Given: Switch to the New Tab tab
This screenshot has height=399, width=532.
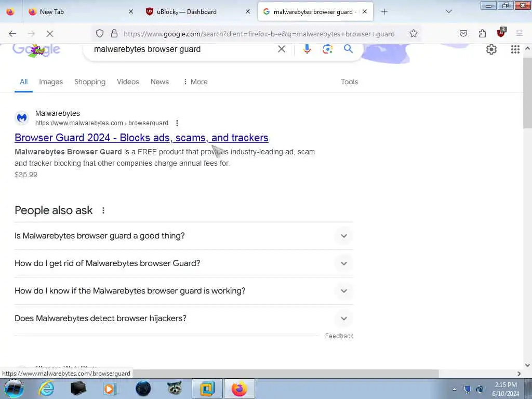Looking at the screenshot, I should (82, 12).
